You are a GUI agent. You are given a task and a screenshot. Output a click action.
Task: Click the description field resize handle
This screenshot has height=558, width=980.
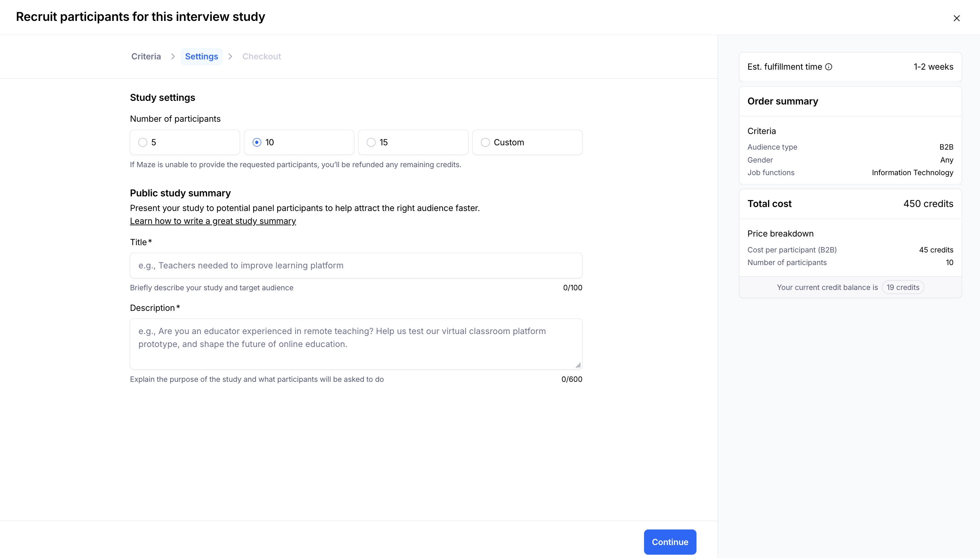click(578, 365)
